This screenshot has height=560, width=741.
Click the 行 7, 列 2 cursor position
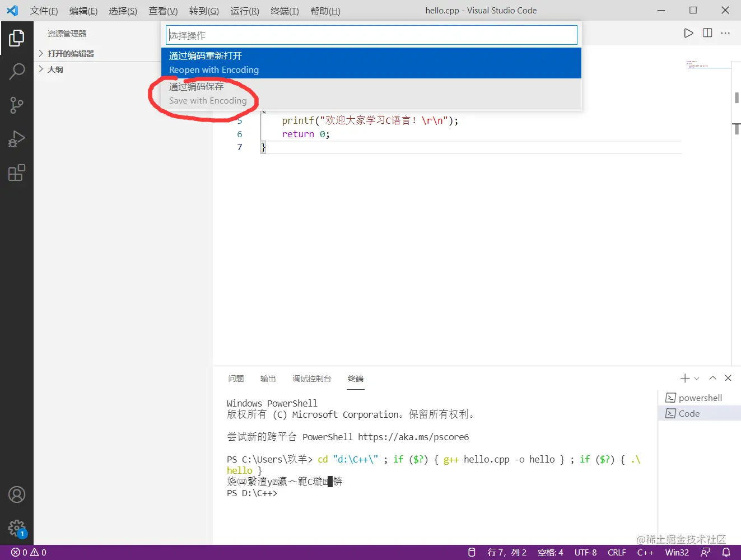tap(507, 552)
